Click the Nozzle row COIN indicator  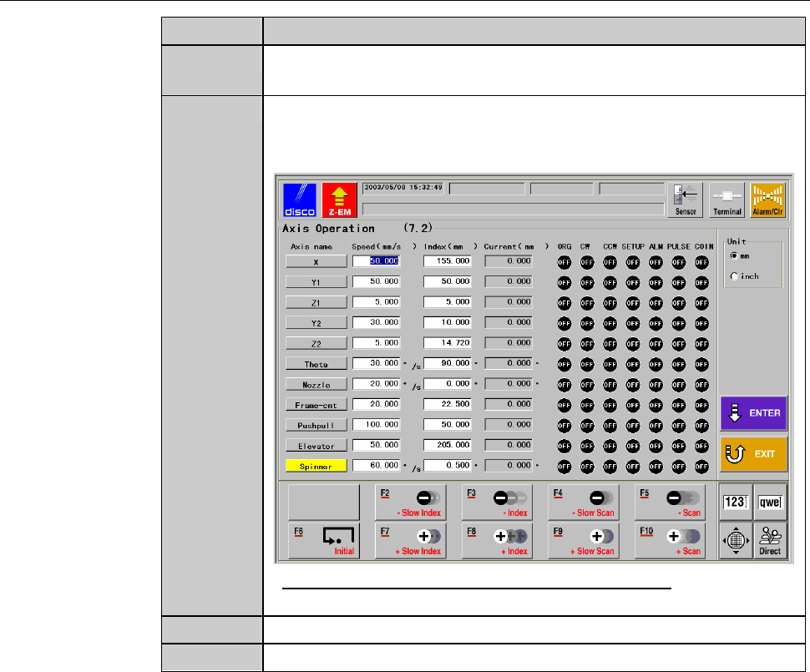(701, 385)
